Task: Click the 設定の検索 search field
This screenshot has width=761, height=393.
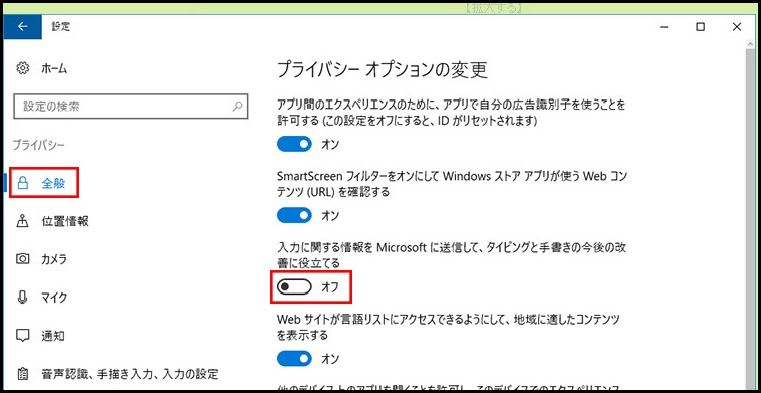Action: tap(131, 106)
